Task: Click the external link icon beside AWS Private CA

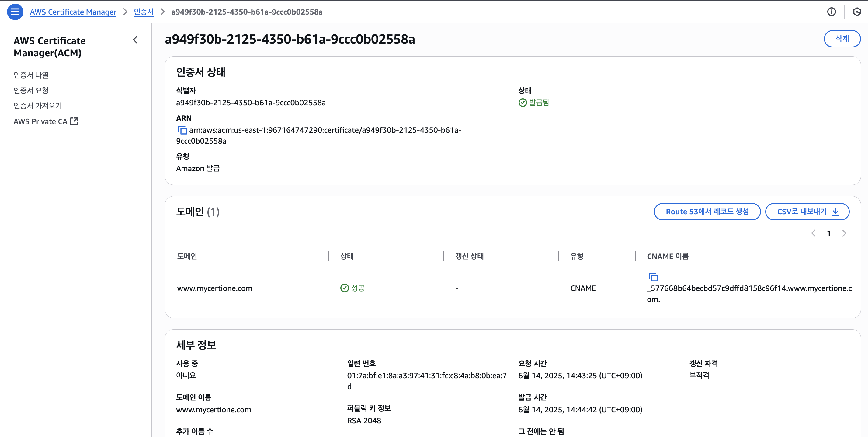Action: point(74,121)
